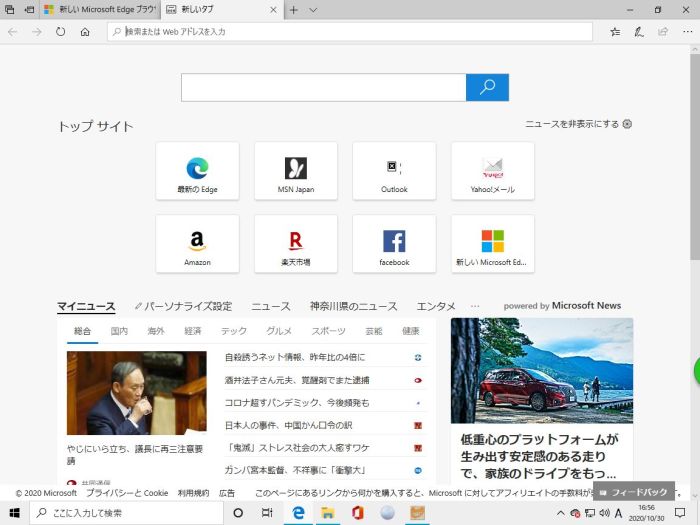Show hidden system tray icons chevron
The width and height of the screenshot is (700, 525).
point(561,513)
